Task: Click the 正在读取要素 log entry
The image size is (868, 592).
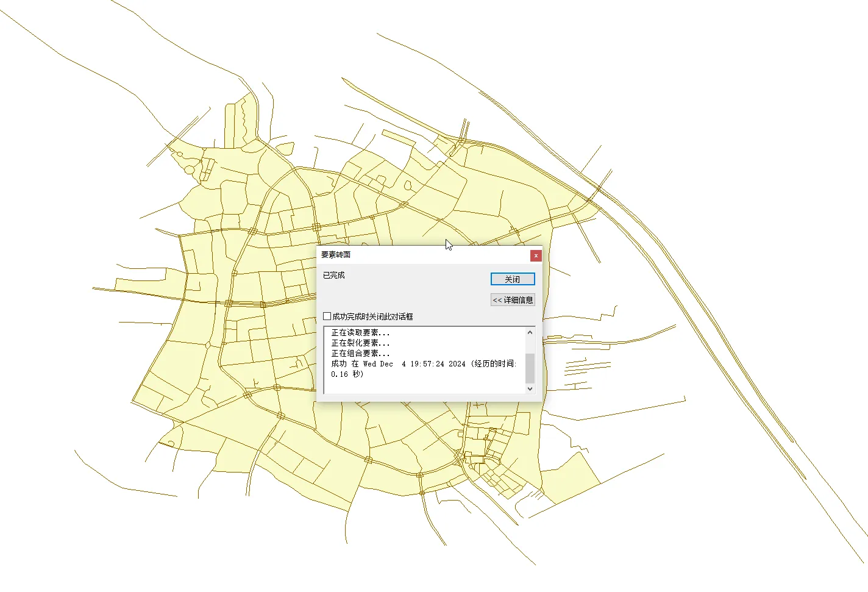Action: [x=360, y=333]
